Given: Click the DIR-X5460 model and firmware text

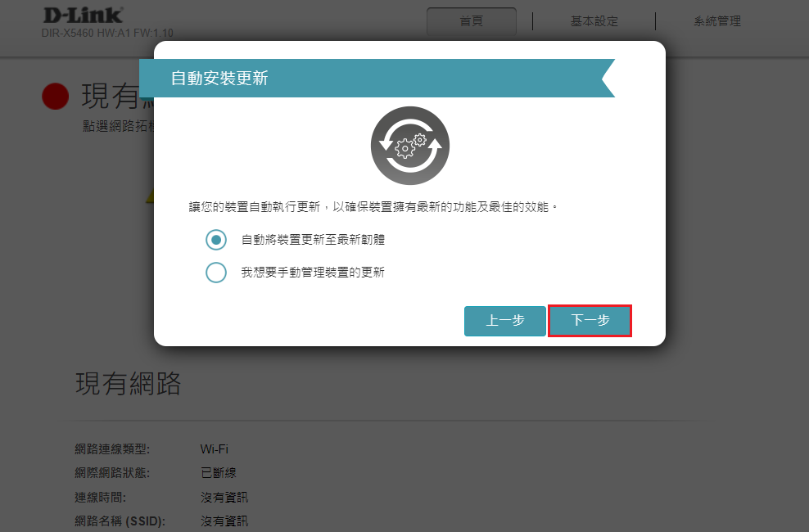Looking at the screenshot, I should [106, 34].
